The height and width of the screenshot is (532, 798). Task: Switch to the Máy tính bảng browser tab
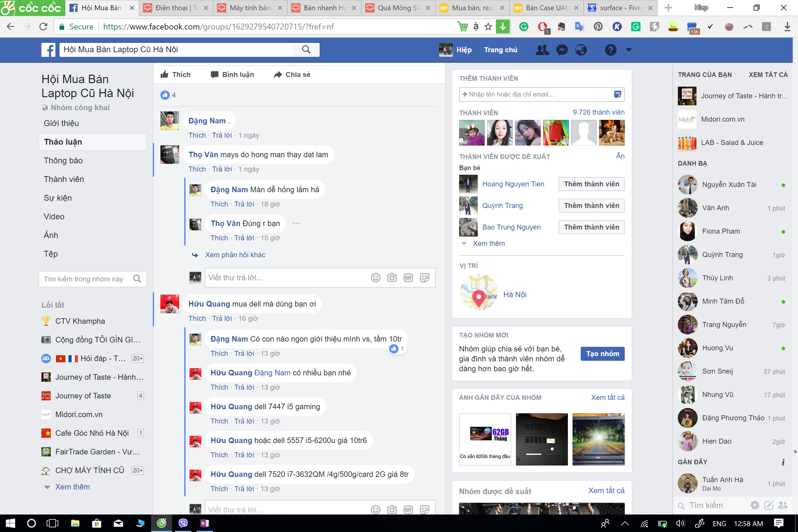pyautogui.click(x=250, y=8)
